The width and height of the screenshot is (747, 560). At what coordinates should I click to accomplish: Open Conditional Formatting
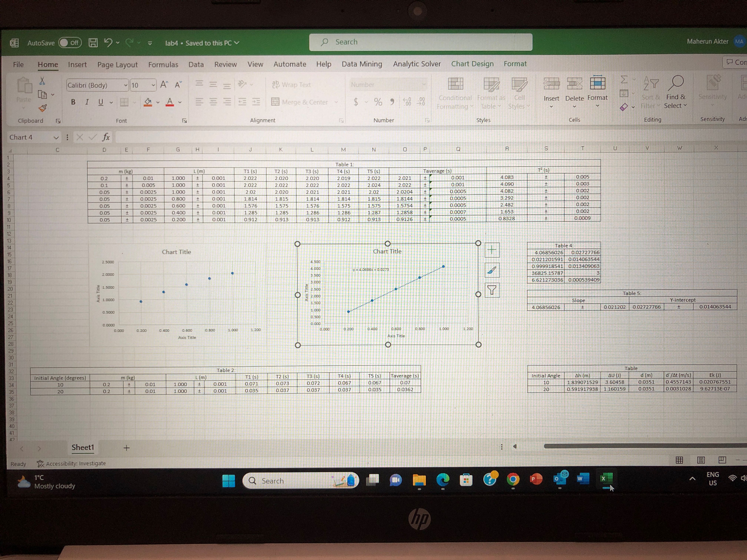point(455,94)
